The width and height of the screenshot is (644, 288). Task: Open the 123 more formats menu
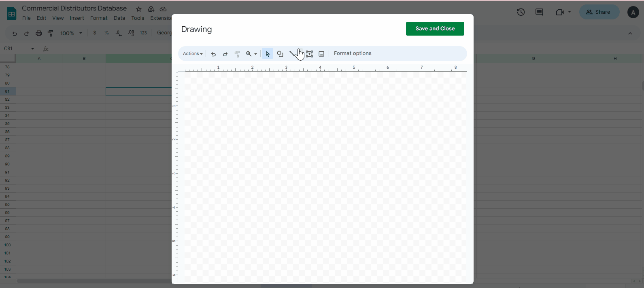point(143,33)
